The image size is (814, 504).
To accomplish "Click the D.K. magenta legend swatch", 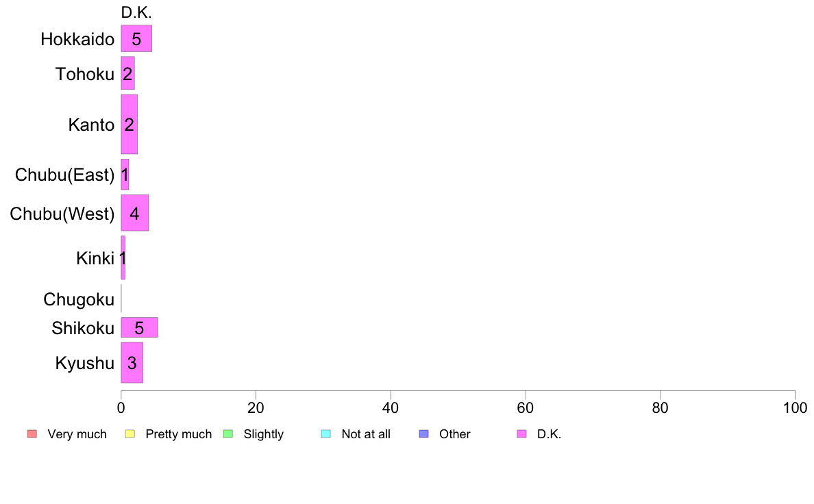I will click(521, 434).
